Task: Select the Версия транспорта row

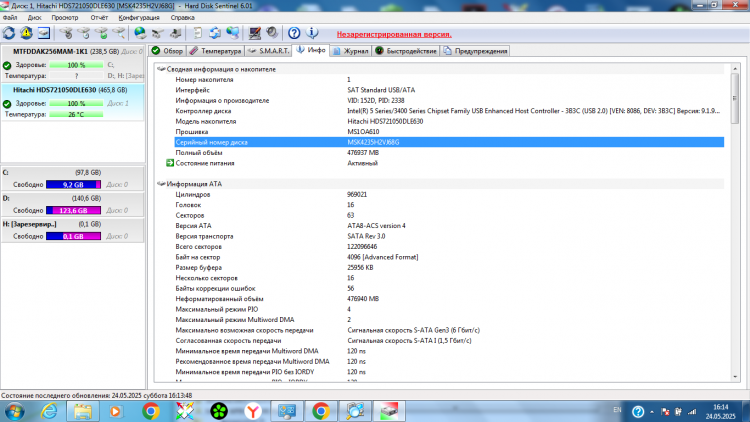Action: (449, 236)
